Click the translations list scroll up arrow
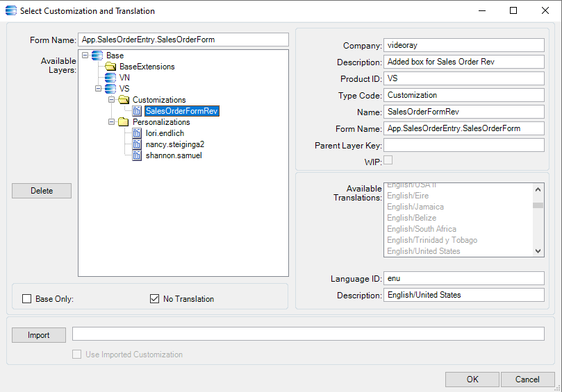562x392 pixels. (x=538, y=189)
